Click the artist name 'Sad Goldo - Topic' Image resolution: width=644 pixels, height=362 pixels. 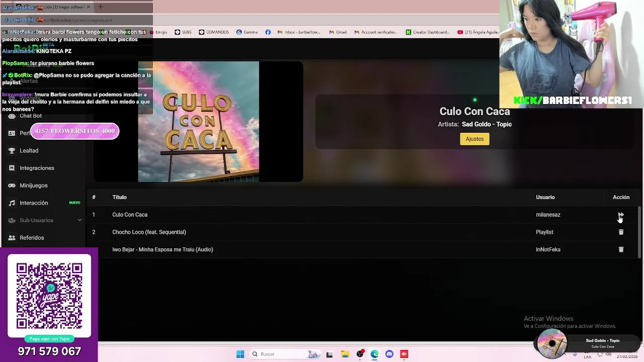pos(487,124)
